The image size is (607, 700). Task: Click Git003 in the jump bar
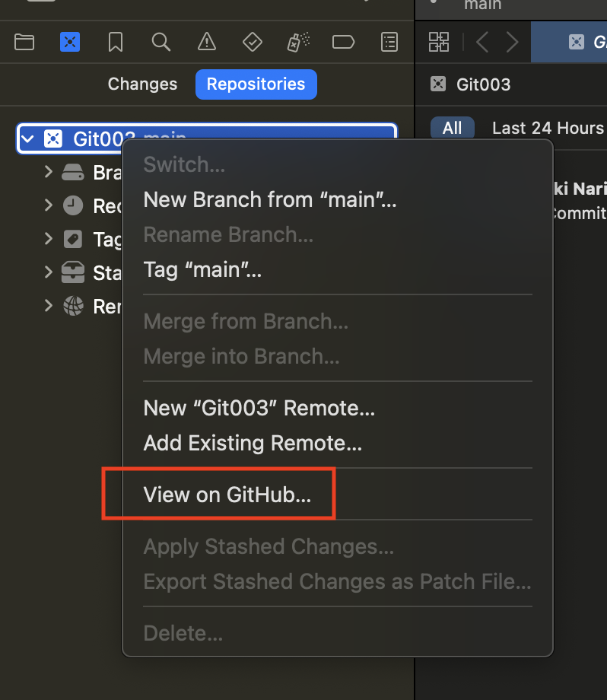click(483, 84)
